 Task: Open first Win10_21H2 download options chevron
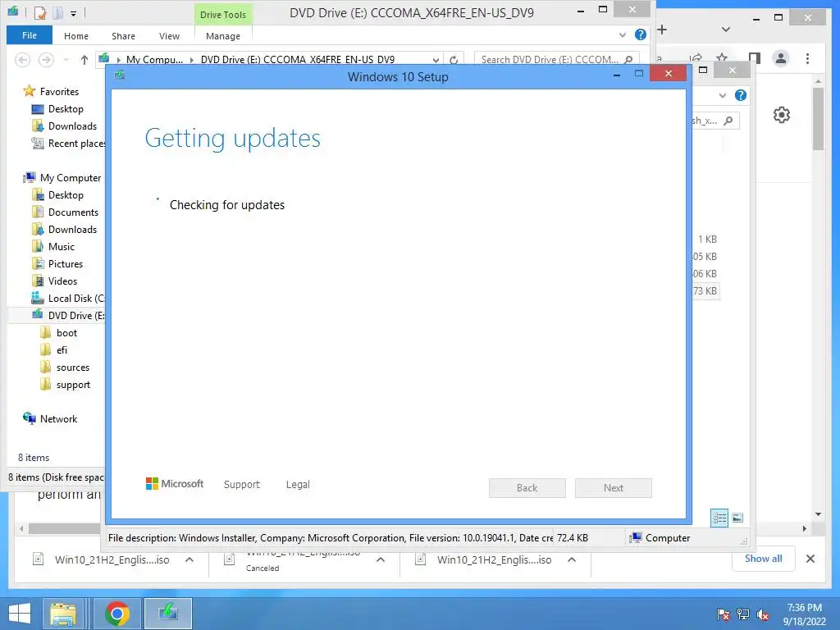(189, 559)
